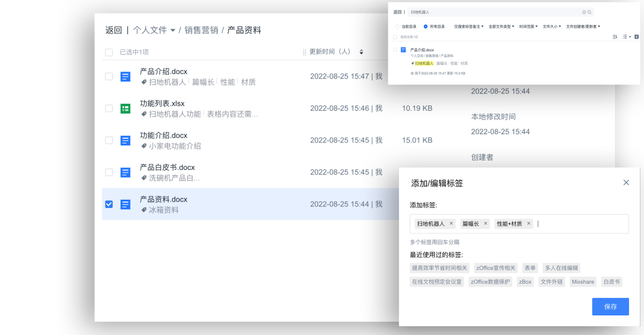Viewport: 644px width, 335px height.
Task: Uncheck the box for 产品资料.docx
Action: (109, 204)
